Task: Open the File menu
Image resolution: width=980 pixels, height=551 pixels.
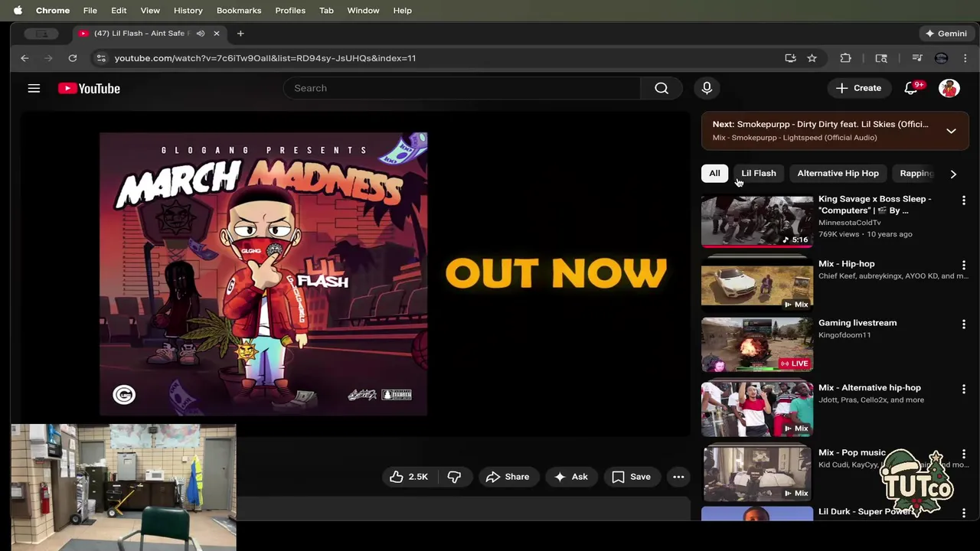Action: click(x=90, y=11)
